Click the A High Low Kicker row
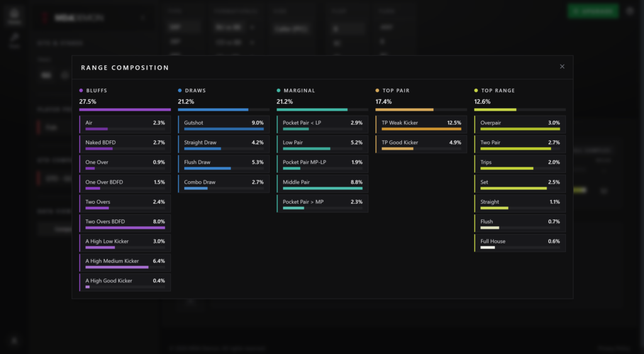The height and width of the screenshot is (354, 644). 125,243
